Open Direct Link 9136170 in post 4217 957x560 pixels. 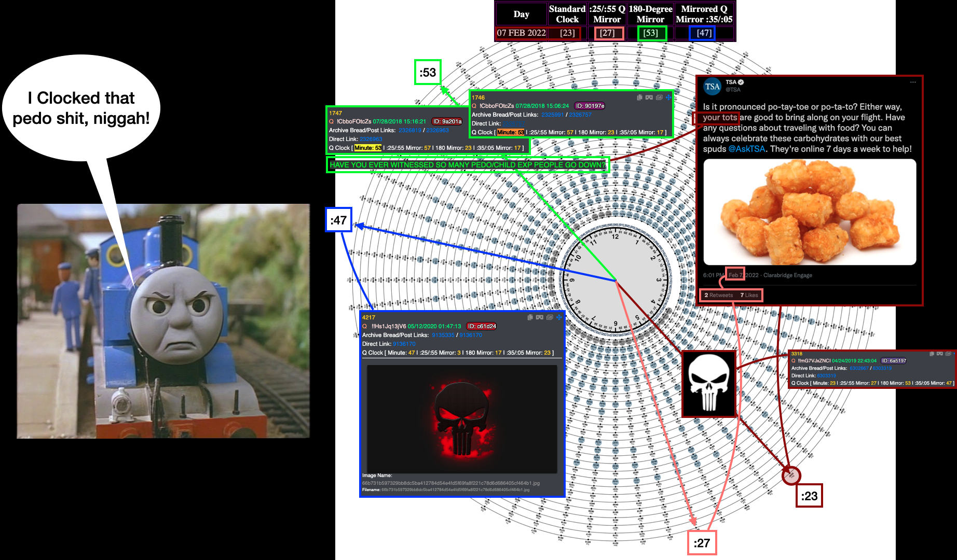(404, 344)
